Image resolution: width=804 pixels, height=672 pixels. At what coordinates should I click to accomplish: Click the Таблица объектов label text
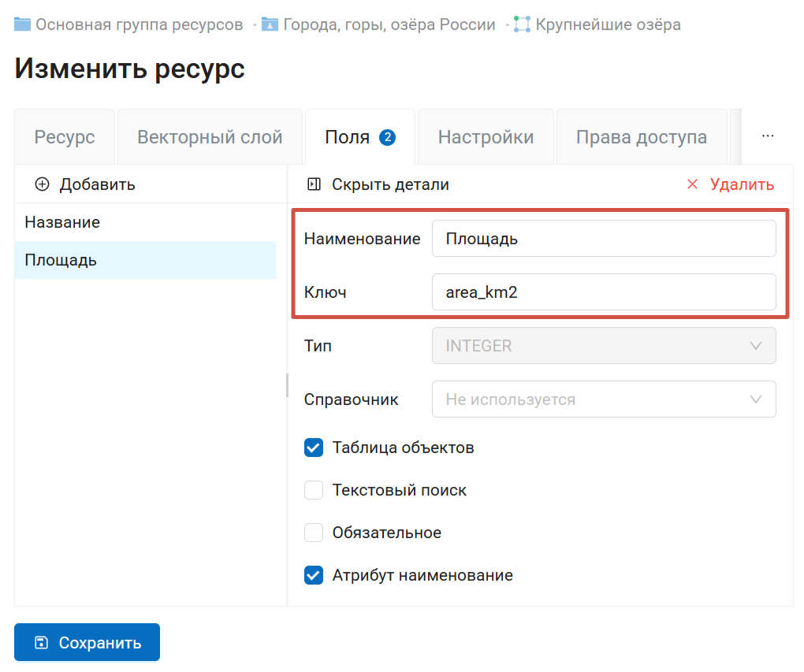pyautogui.click(x=403, y=447)
